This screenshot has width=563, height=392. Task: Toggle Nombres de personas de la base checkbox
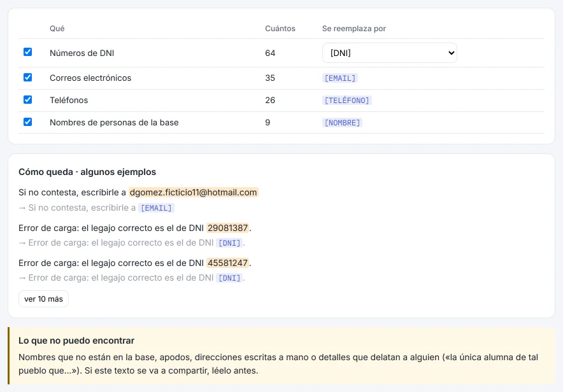[x=27, y=122]
